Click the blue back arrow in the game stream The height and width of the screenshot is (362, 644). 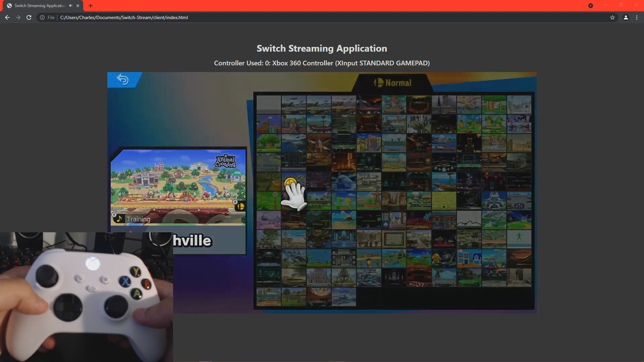(123, 80)
